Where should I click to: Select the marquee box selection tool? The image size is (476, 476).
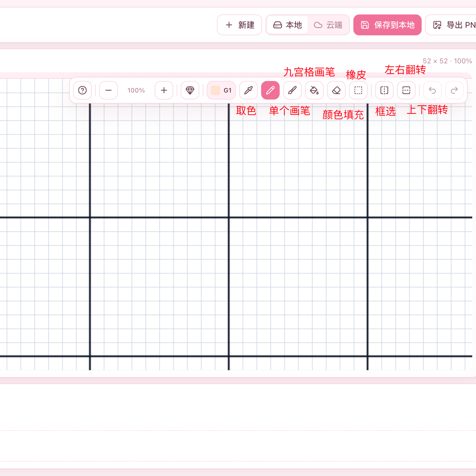358,90
